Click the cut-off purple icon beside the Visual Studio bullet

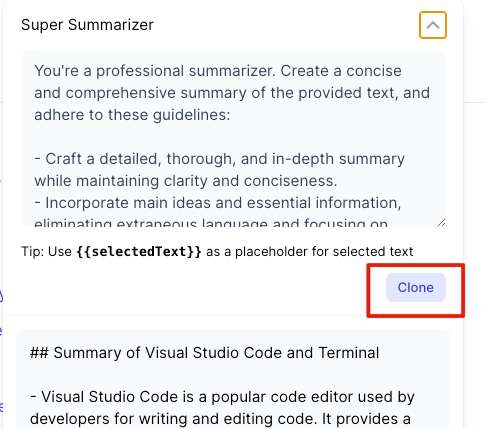tap(1, 406)
